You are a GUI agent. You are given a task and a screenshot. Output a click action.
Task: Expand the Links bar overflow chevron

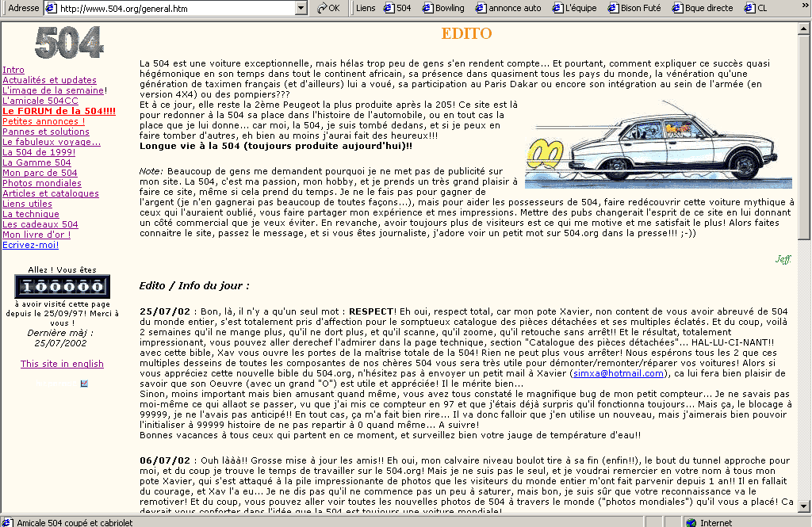coord(805,8)
